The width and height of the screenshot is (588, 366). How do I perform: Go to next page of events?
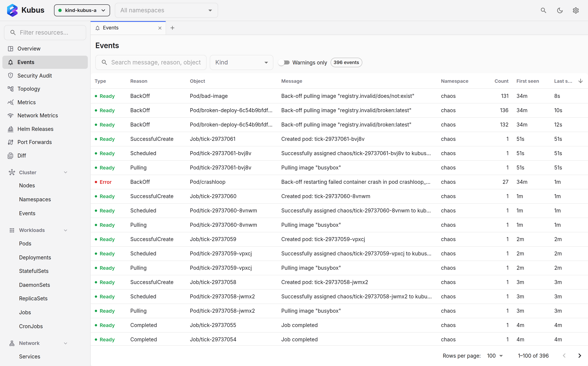tap(579, 356)
